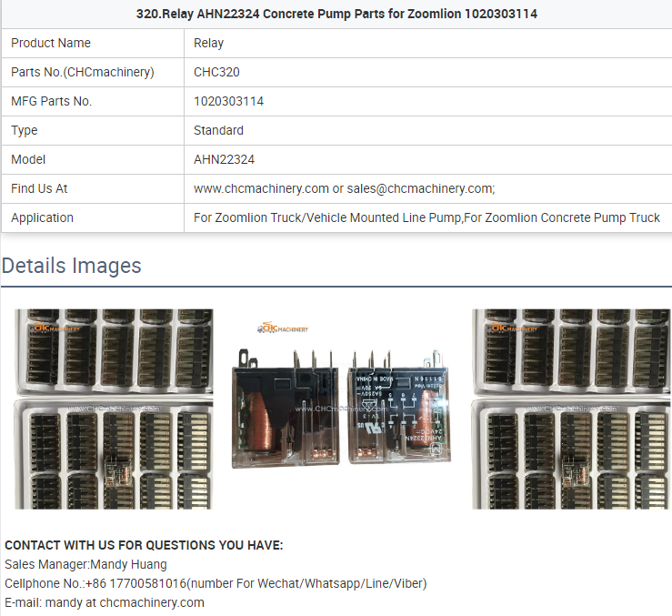Click the CHC Machinery logo above the middle relay photo

pyautogui.click(x=285, y=328)
